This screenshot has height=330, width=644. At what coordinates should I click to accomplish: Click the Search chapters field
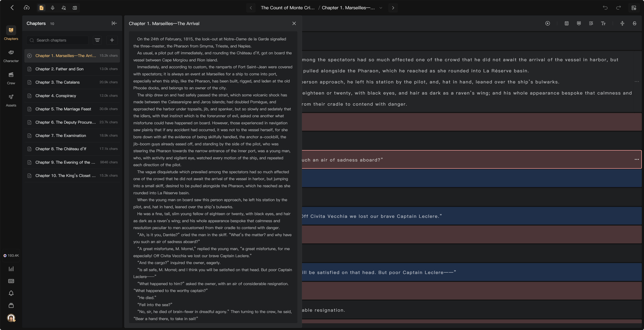point(58,40)
